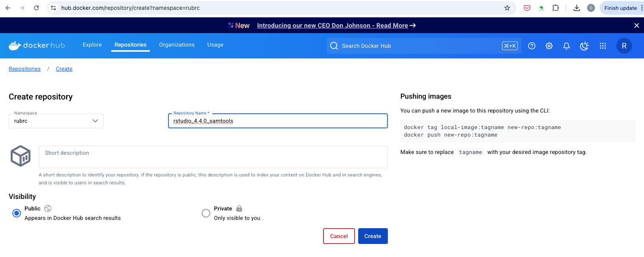This screenshot has width=644, height=257.
Task: Open the new CEO Read More link
Action: click(x=336, y=25)
